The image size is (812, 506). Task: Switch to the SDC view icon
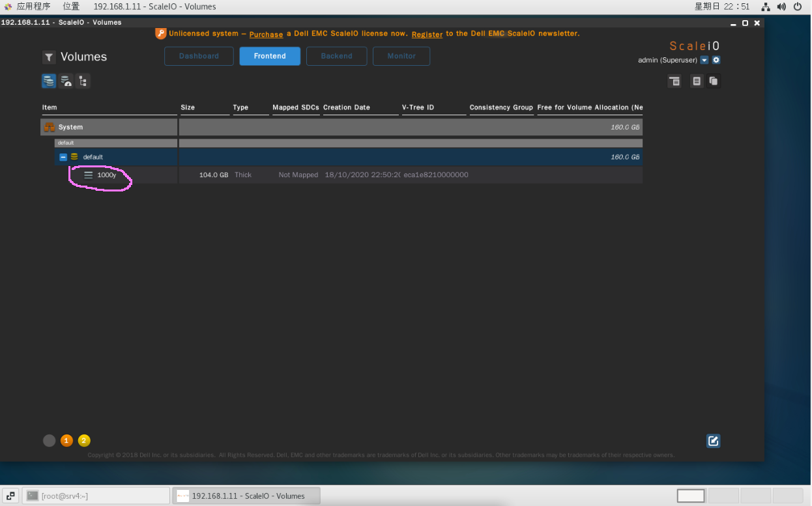coord(66,81)
